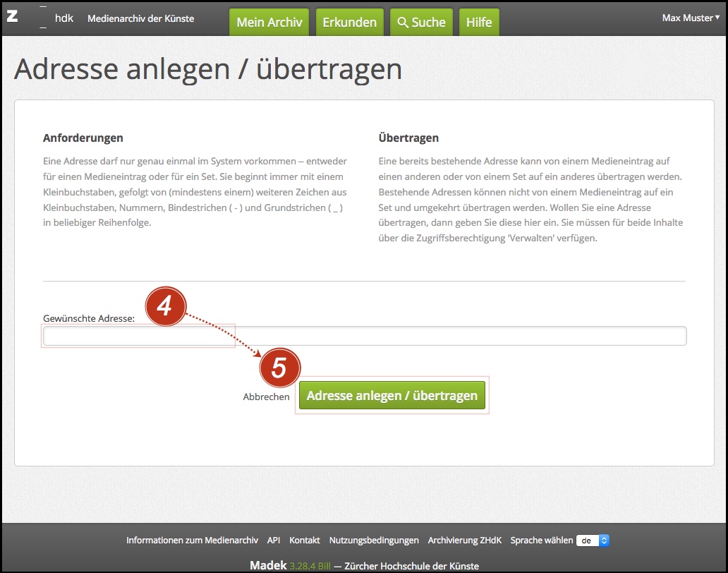Viewport: 728px width, 573px height.
Task: Click the red step 4 marker
Action: pyautogui.click(x=165, y=306)
